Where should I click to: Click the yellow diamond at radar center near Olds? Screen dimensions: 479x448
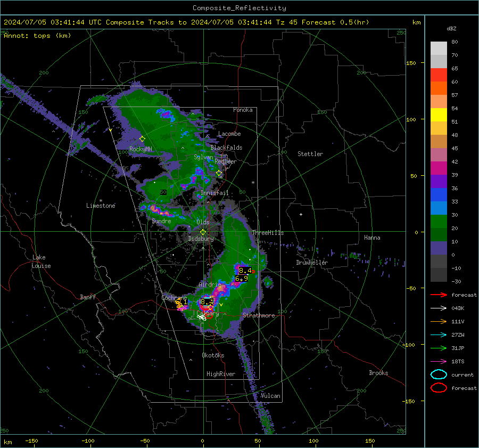tap(203, 232)
